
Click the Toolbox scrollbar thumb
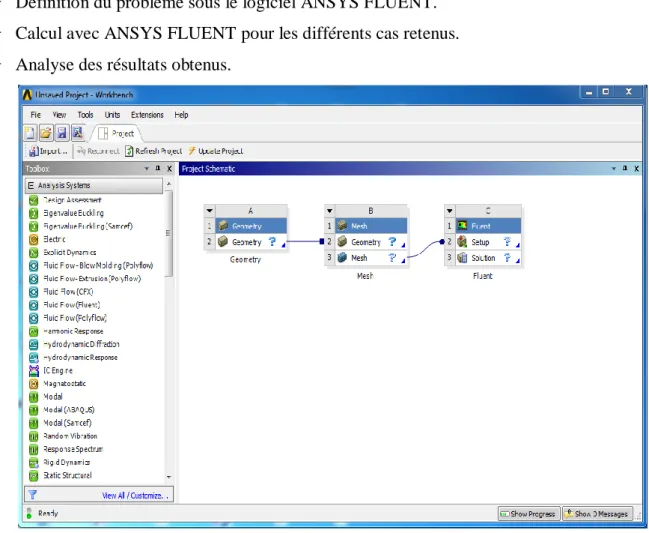168,233
